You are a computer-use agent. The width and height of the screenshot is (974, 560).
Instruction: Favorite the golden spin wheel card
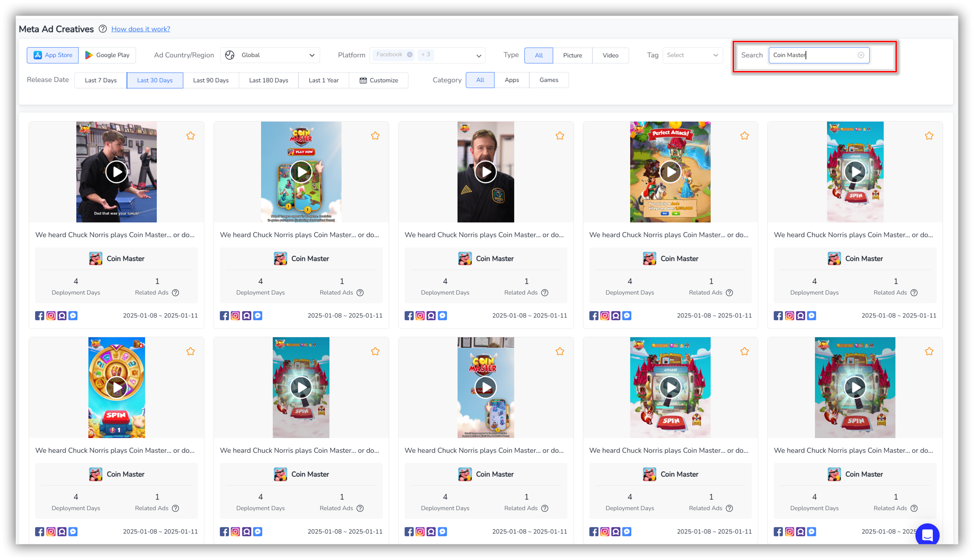coord(191,351)
